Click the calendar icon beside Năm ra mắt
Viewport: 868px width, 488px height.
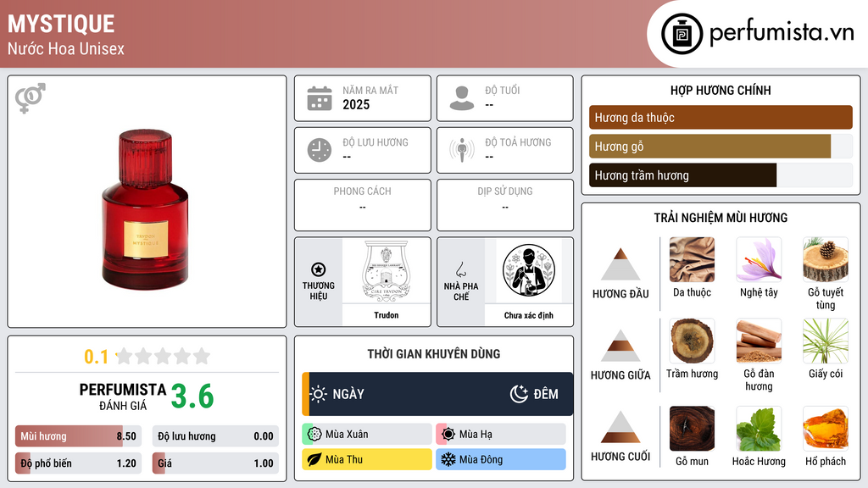320,98
